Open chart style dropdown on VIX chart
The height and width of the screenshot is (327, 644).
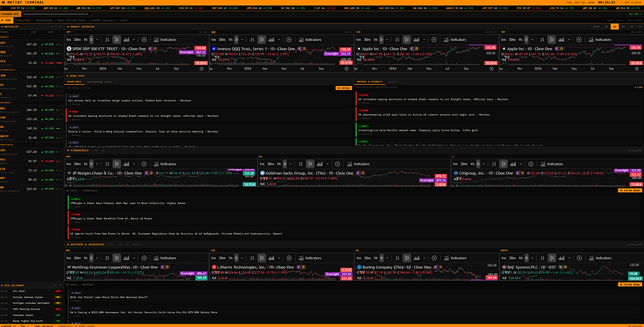[x=425, y=39]
